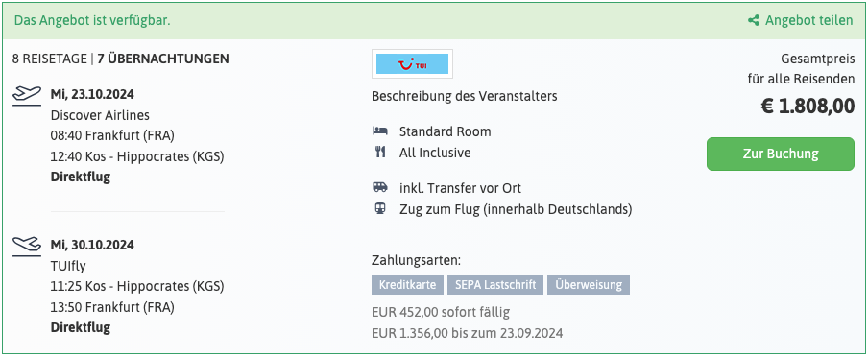Click the landing plane icon for 30.10.2024
This screenshot has width=868, height=356.
coord(27,246)
